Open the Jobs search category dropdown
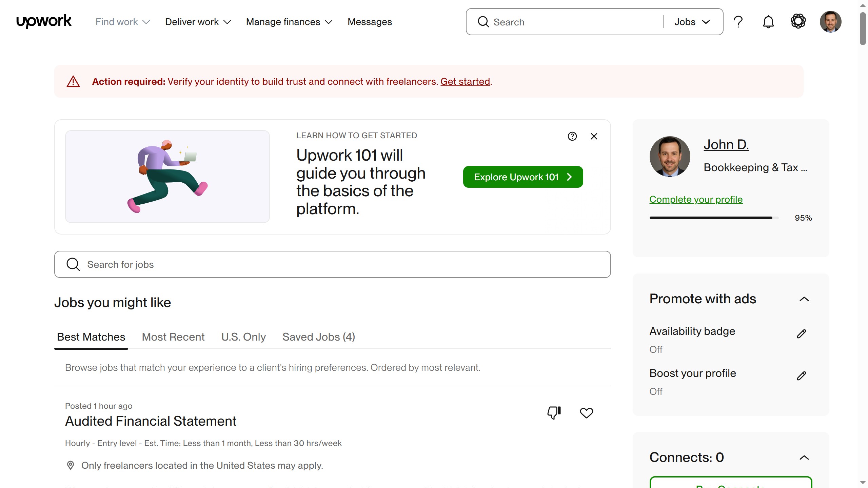The width and height of the screenshot is (868, 488). tap(692, 22)
